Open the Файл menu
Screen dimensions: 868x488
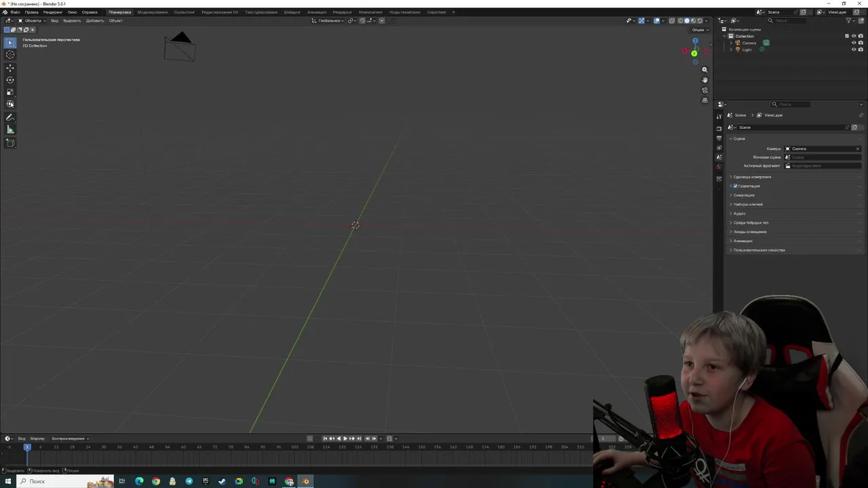coord(15,12)
